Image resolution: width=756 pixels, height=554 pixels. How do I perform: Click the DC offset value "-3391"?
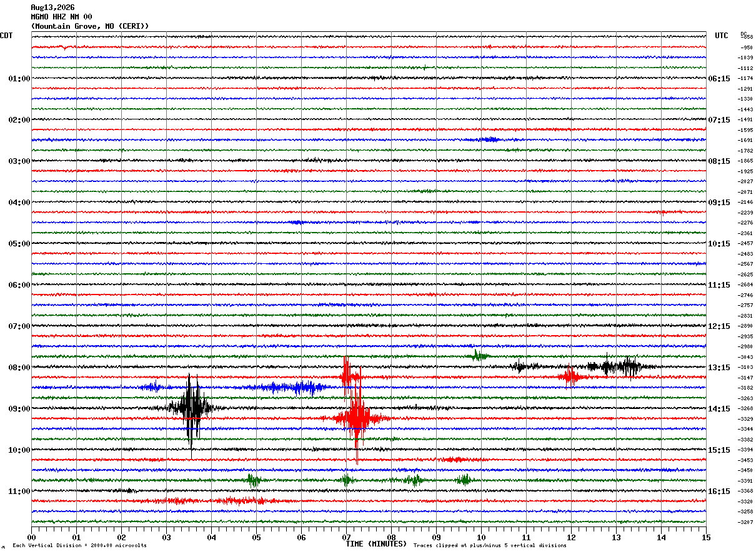745,481
